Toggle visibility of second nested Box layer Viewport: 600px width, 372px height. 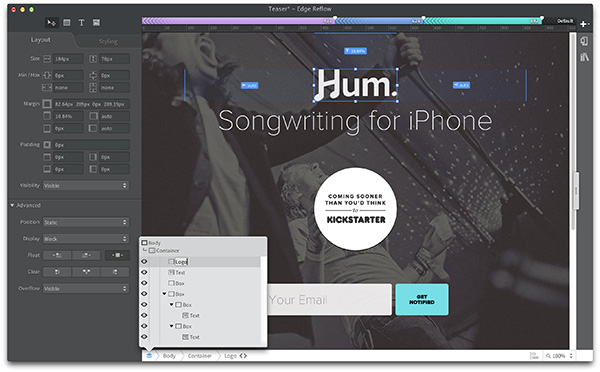pyautogui.click(x=144, y=326)
